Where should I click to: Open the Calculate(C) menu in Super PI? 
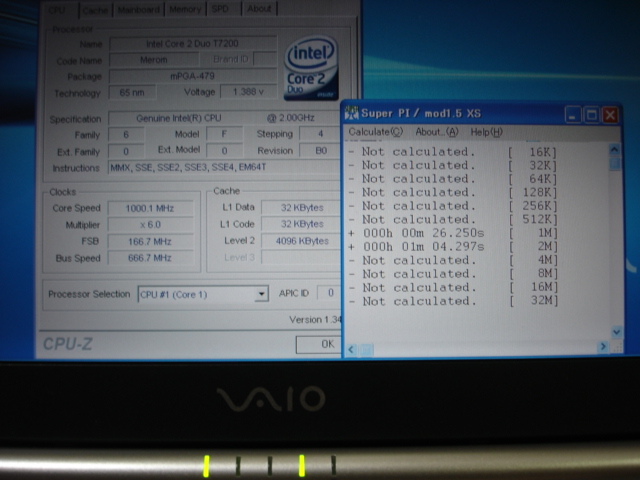click(x=376, y=132)
